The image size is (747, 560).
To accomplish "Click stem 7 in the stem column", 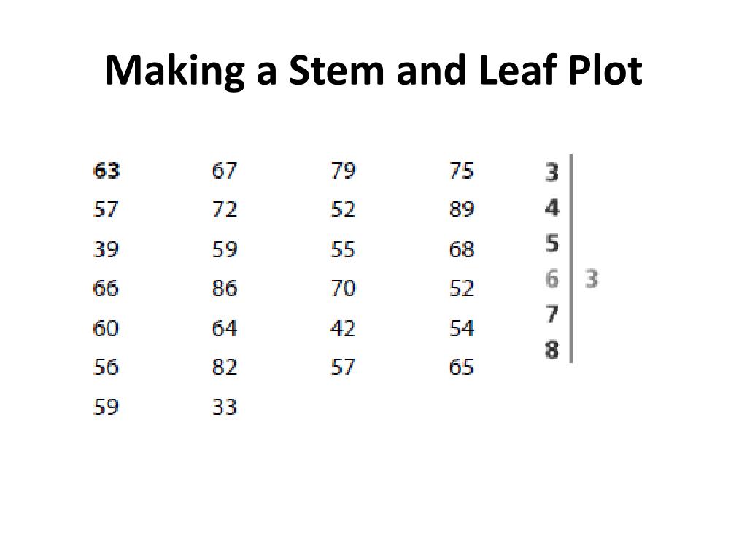I will point(552,314).
